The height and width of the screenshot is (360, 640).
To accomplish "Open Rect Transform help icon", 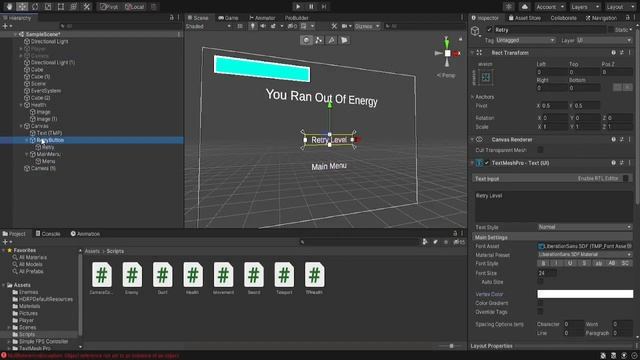I will coord(613,53).
